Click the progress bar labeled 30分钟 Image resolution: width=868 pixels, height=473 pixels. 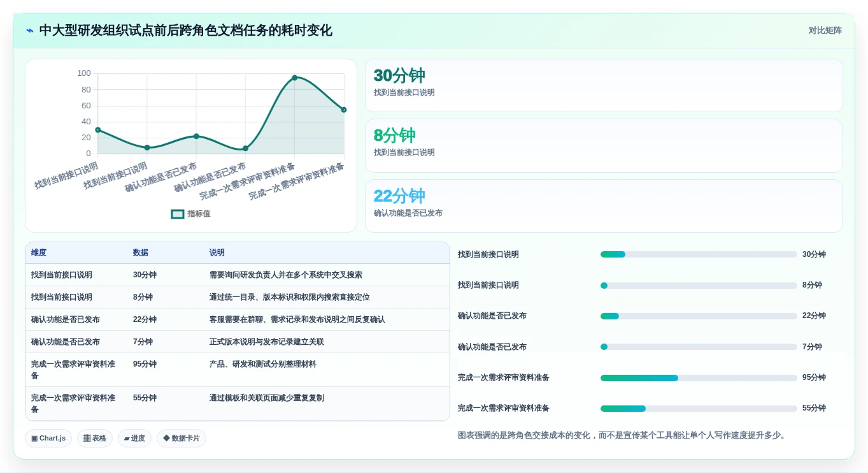click(699, 254)
